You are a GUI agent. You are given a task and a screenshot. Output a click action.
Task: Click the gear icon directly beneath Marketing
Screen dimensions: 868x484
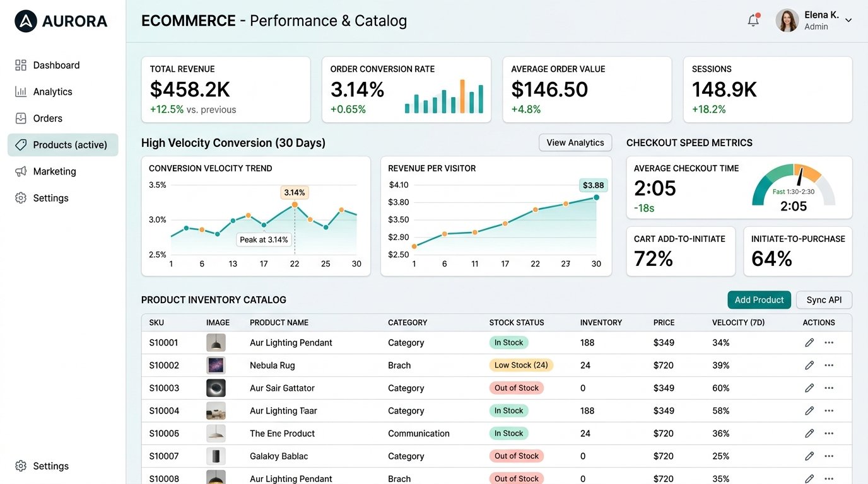point(21,198)
